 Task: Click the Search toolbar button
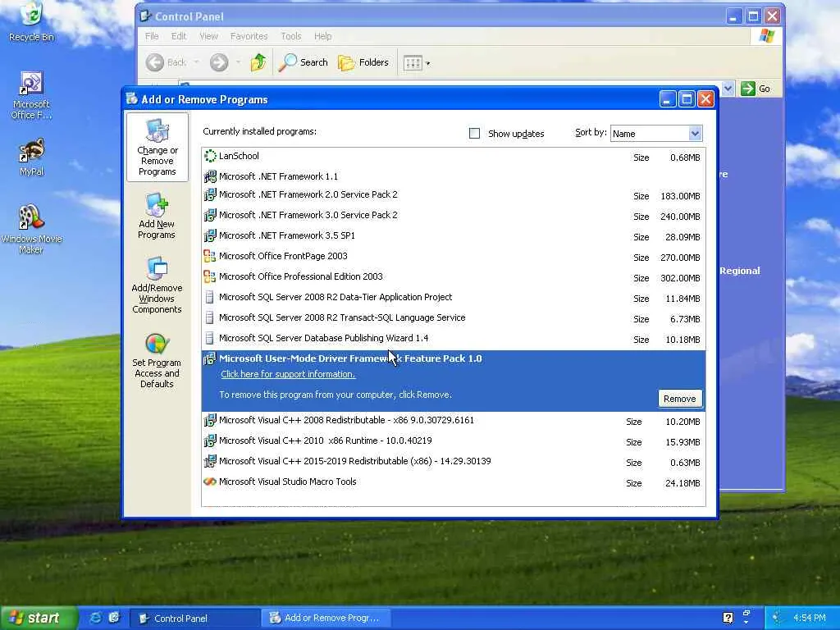tap(304, 62)
